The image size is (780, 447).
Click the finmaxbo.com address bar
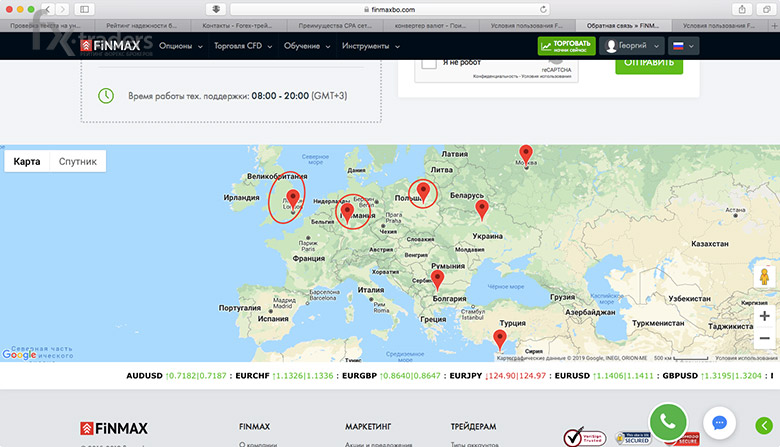click(390, 9)
